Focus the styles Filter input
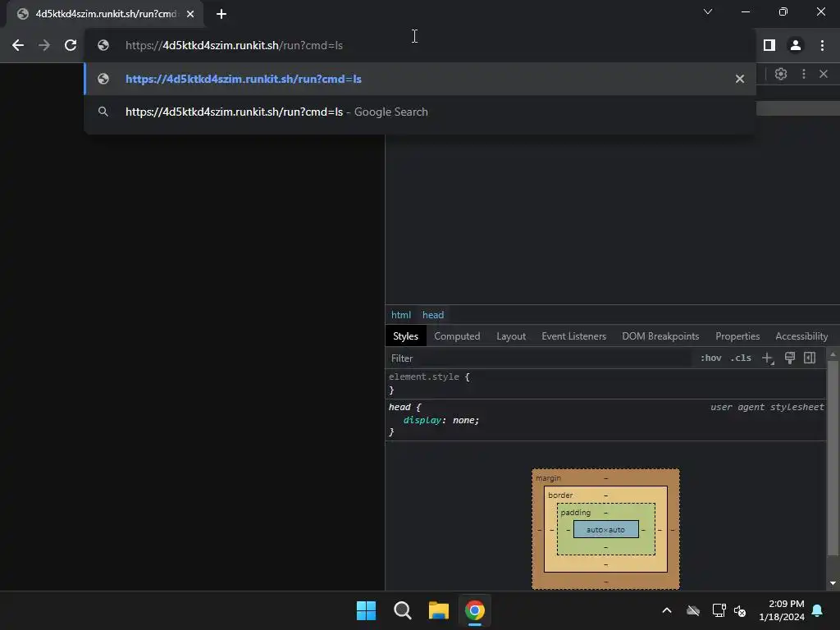Screen dimensions: 840x630 coord(538,358)
